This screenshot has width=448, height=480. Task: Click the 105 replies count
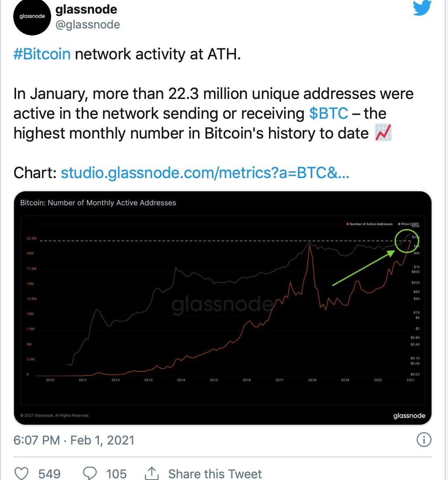(116, 474)
